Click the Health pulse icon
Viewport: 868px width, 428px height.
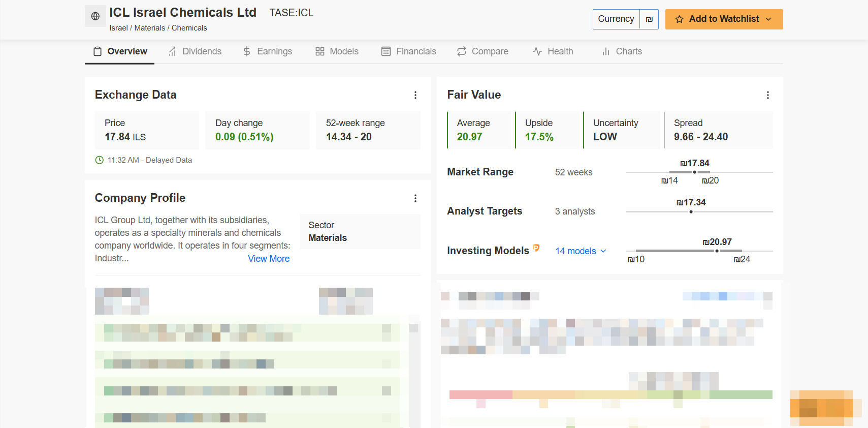(537, 51)
